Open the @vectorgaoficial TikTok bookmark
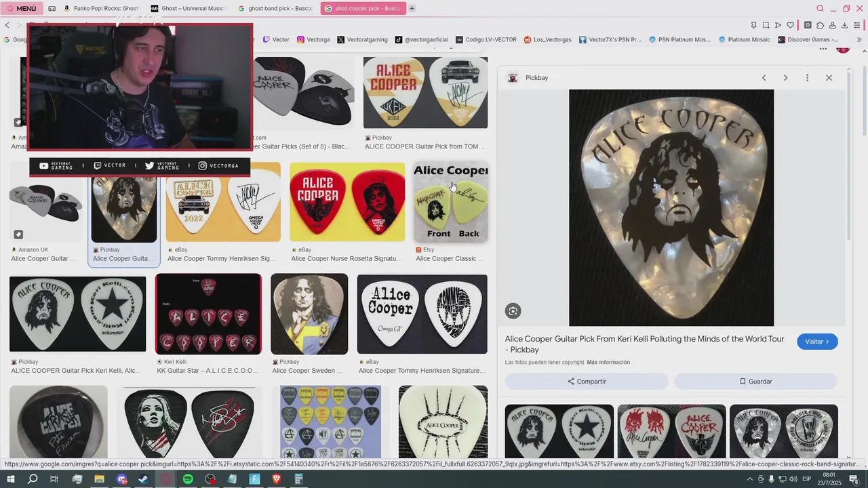The height and width of the screenshot is (488, 868). pyautogui.click(x=421, y=39)
